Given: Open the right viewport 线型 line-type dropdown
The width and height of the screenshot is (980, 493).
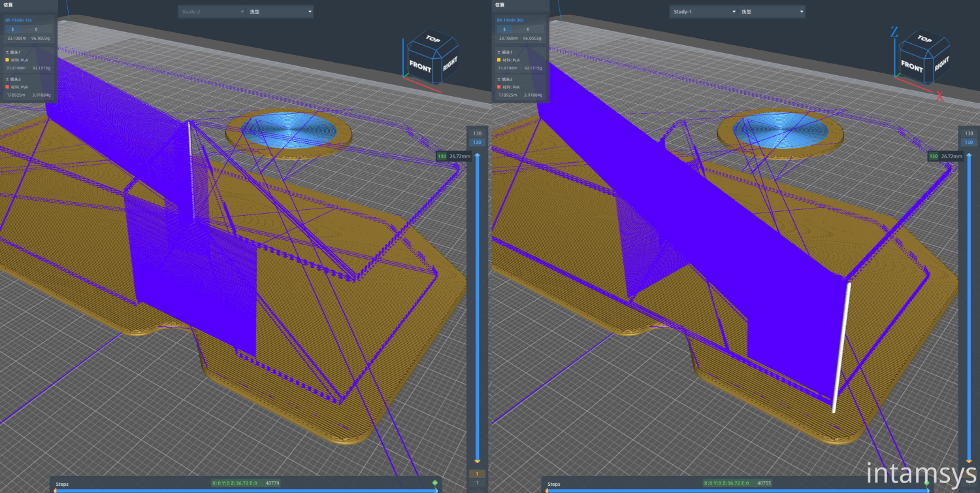Looking at the screenshot, I should pos(772,11).
